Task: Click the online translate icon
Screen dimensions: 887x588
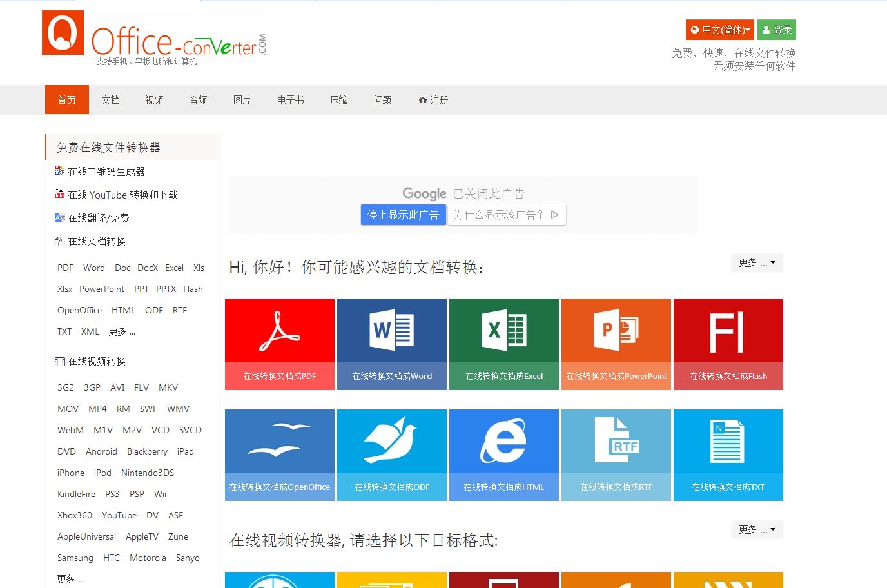Action: click(60, 217)
